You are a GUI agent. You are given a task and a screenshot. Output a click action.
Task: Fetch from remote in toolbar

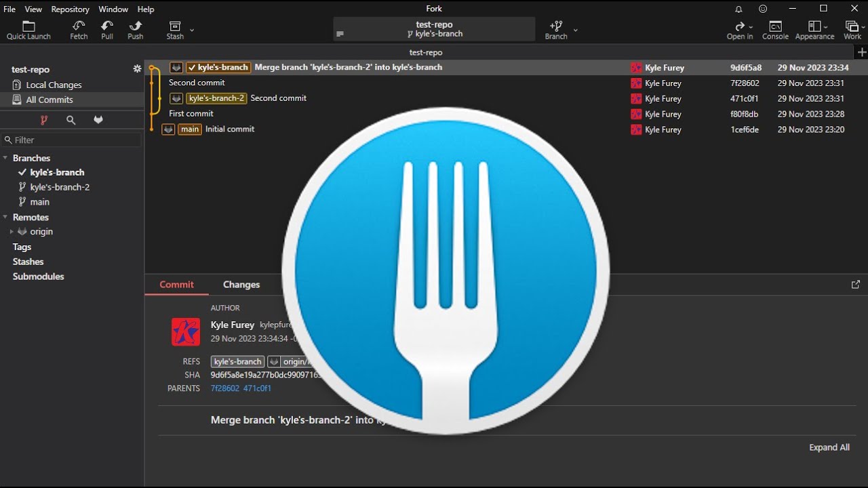click(x=79, y=30)
